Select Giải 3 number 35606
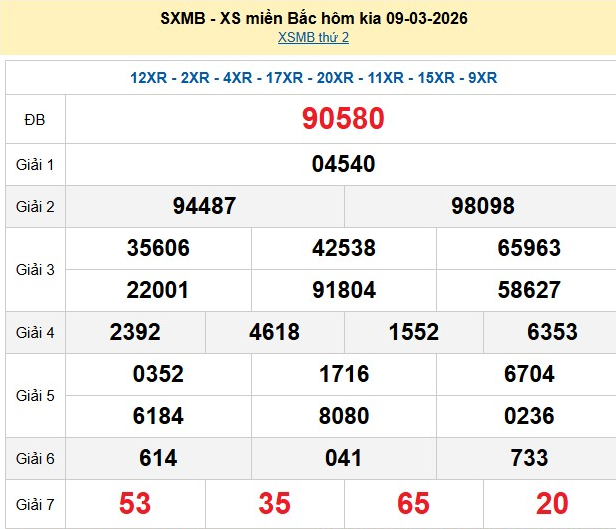Screen dimensions: 616x529 pos(158,248)
